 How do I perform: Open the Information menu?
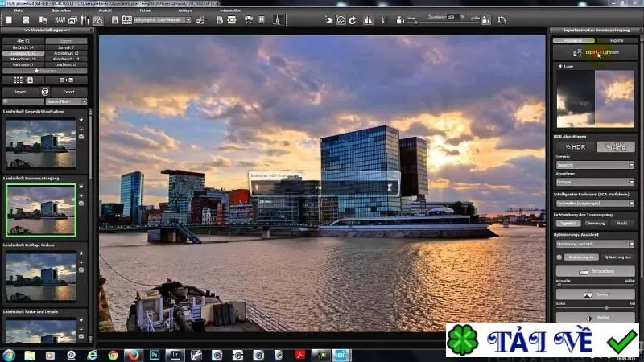(x=230, y=10)
